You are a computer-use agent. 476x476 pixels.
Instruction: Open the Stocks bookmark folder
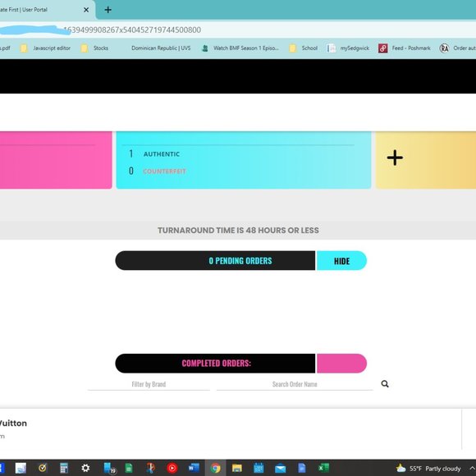[94, 48]
